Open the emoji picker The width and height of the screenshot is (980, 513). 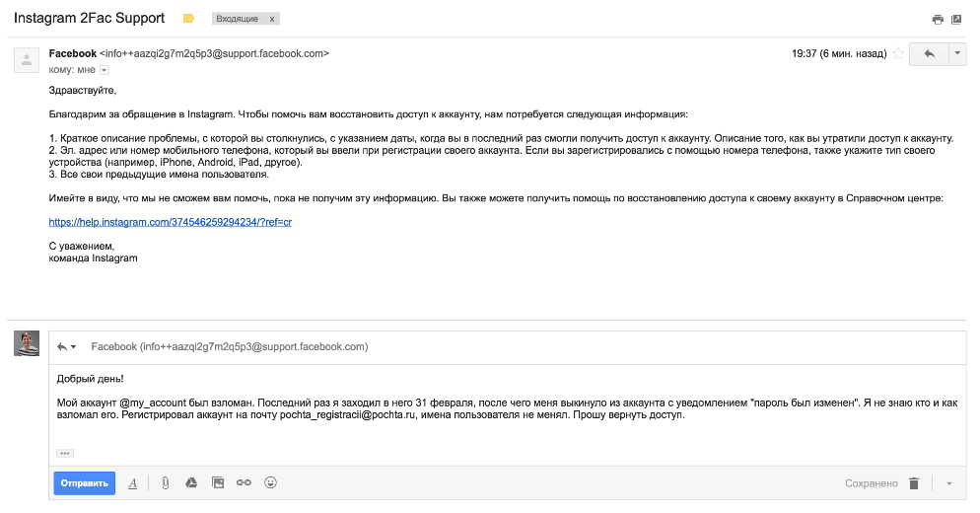(270, 482)
